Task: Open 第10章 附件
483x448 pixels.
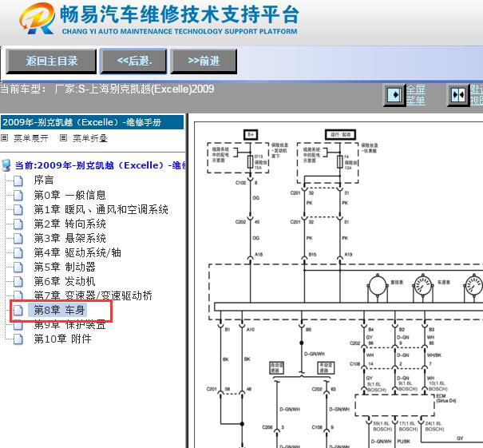Action: coord(62,339)
